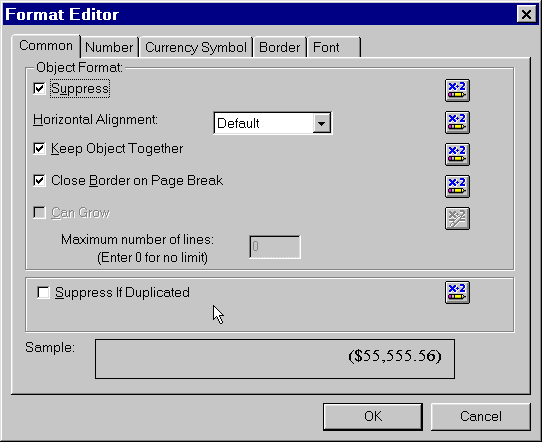Enable Suppress If Duplicated checkbox

coord(43,292)
